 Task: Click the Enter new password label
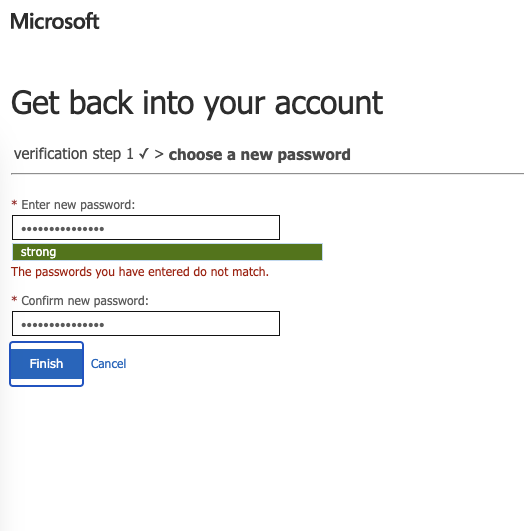click(x=78, y=205)
